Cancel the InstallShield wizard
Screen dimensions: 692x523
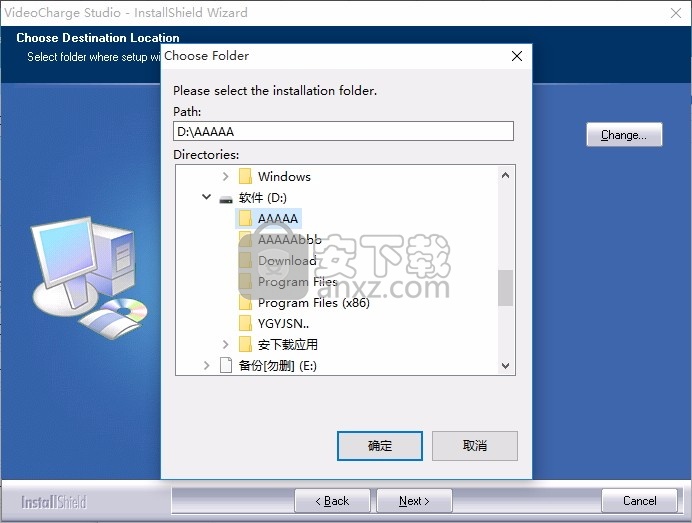coord(639,501)
